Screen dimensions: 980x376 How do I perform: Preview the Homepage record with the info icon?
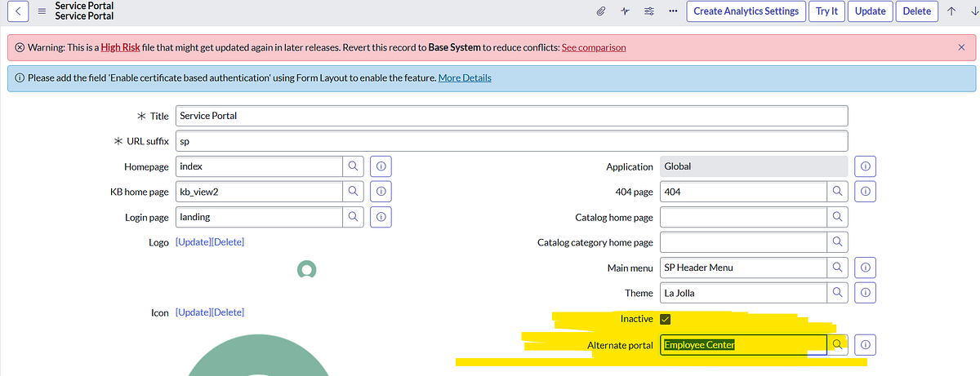[381, 166]
